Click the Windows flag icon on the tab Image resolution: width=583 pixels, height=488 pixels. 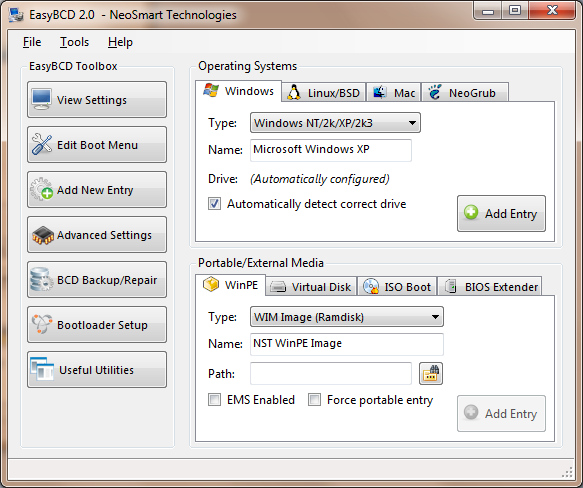[x=211, y=90]
